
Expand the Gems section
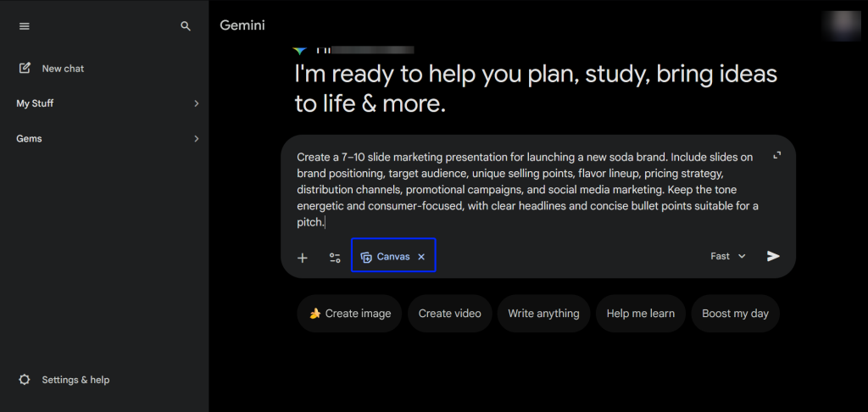pos(196,138)
